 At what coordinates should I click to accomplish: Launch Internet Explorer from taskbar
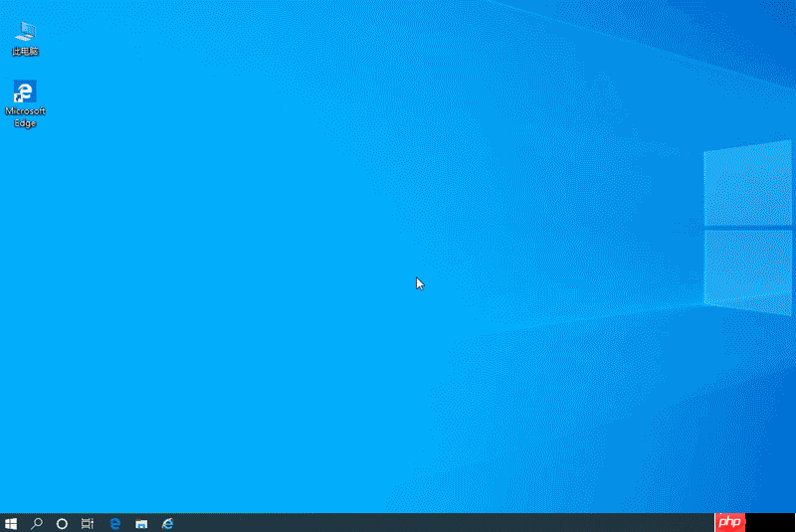[x=167, y=523]
